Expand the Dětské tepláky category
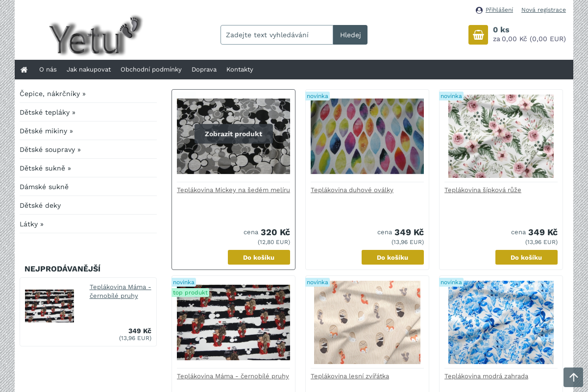 48,112
